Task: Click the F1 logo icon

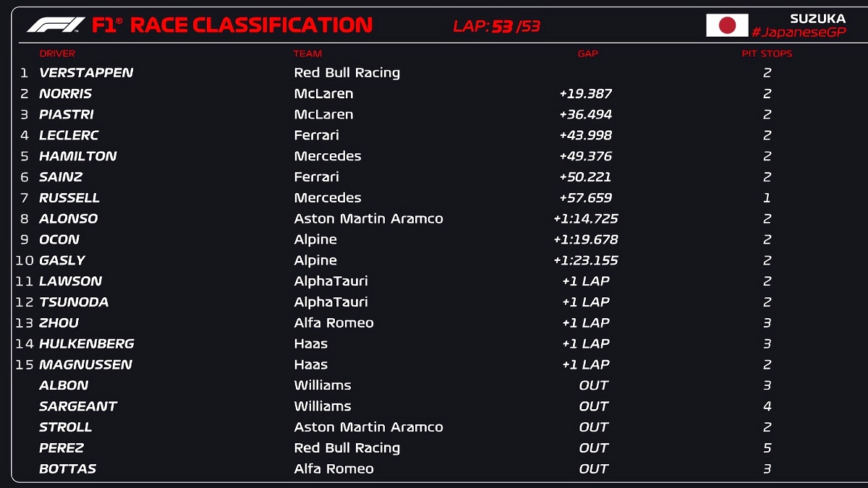Action: 56,25
